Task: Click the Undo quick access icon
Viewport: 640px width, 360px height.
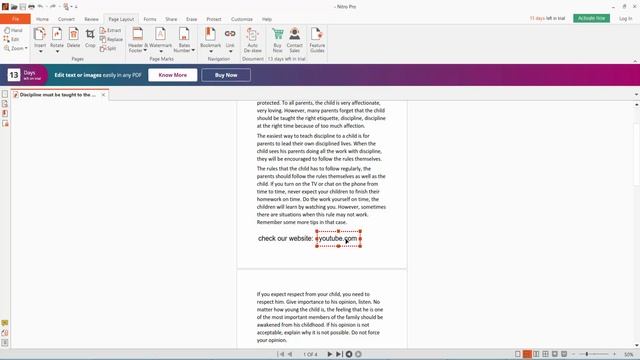Action: 40,7
